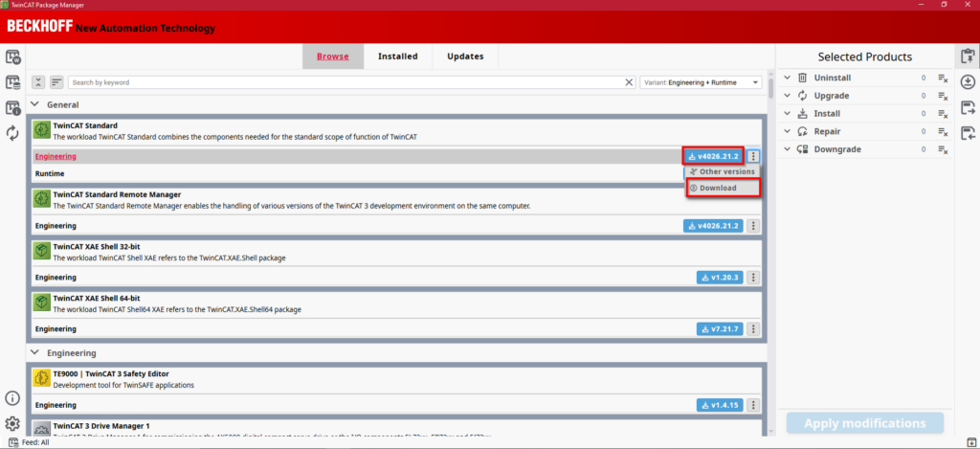980x449 pixels.
Task: Open more options for TwinCAT Standard Remote Manager
Action: (754, 226)
